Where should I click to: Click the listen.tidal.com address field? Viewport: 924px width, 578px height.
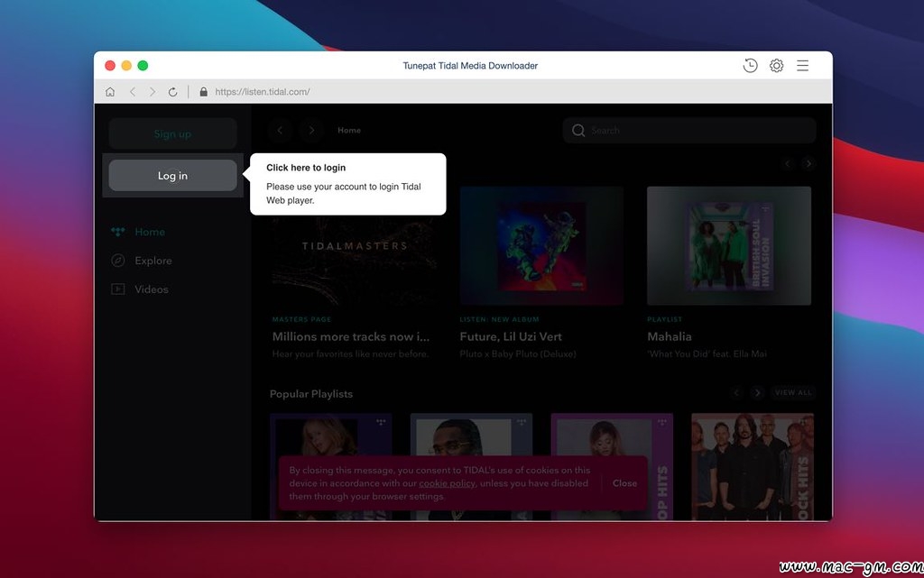pyautogui.click(x=263, y=92)
